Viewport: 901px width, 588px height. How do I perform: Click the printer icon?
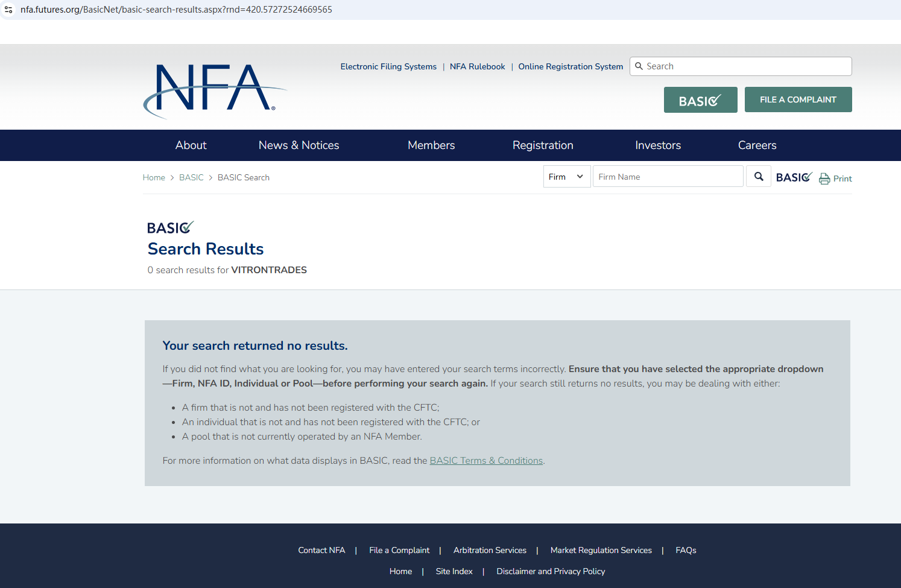click(x=824, y=179)
